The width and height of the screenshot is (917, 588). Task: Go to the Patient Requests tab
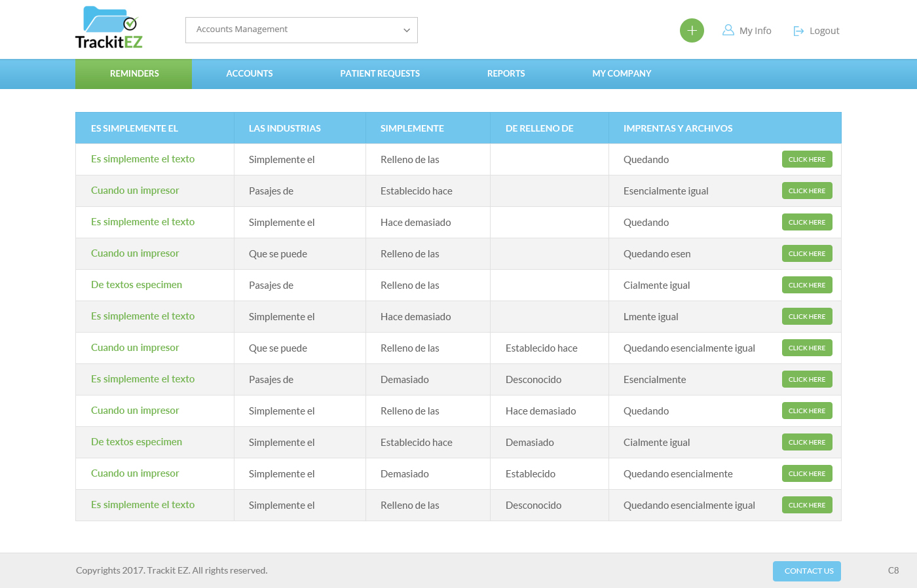pos(380,74)
